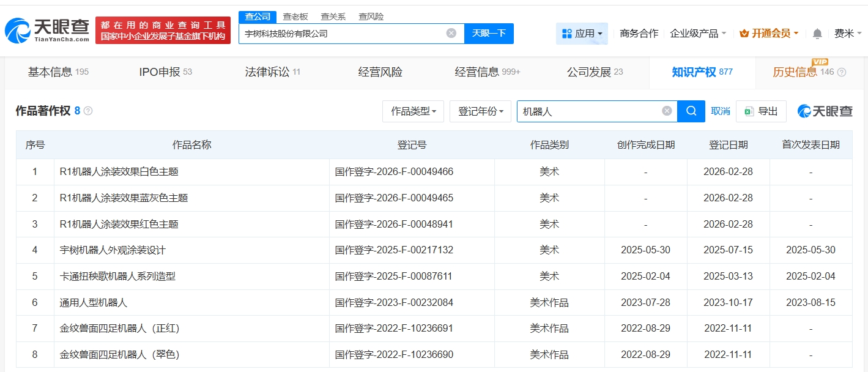Click the registration date 2023-10-17
Screen dimensions: 868x372
[x=728, y=302]
